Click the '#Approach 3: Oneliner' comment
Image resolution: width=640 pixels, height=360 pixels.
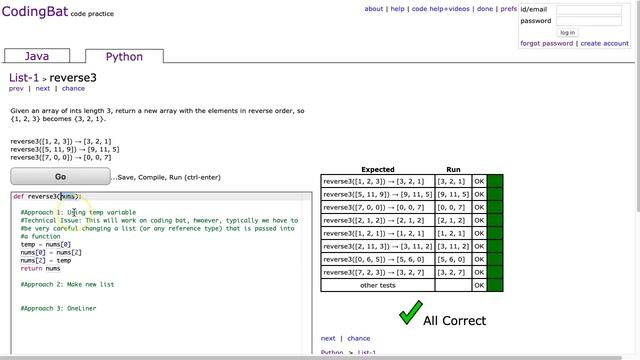[x=58, y=309]
